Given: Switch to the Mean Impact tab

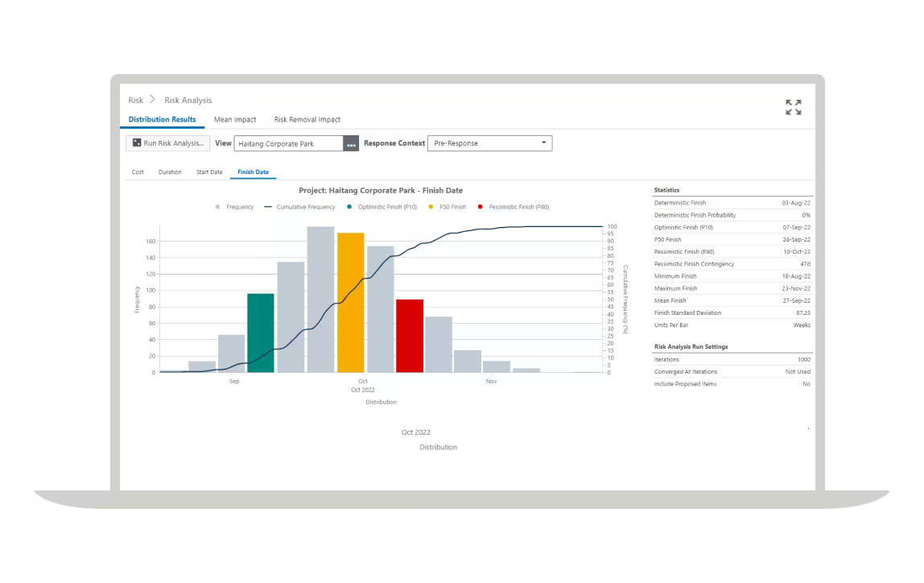Looking at the screenshot, I should point(235,119).
